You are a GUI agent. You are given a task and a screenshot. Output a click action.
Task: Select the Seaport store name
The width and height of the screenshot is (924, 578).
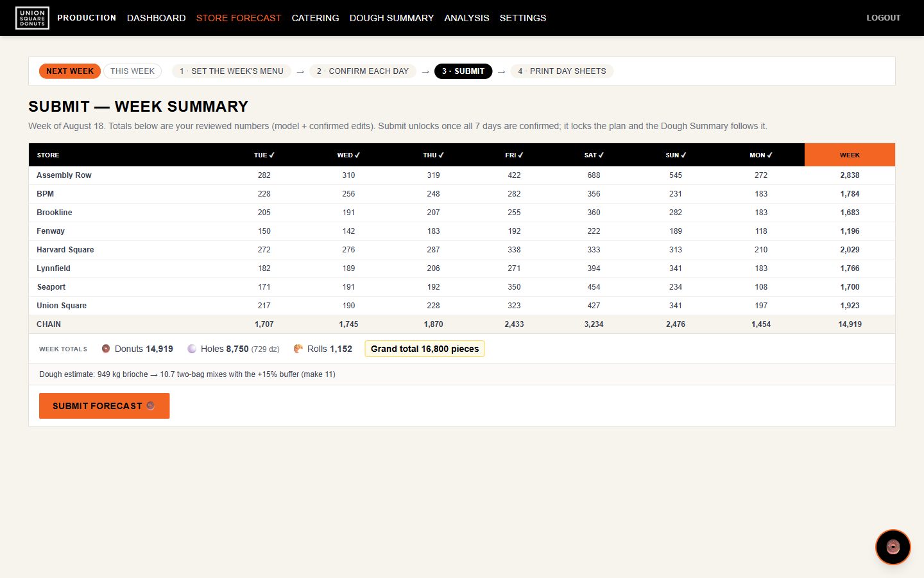point(51,287)
